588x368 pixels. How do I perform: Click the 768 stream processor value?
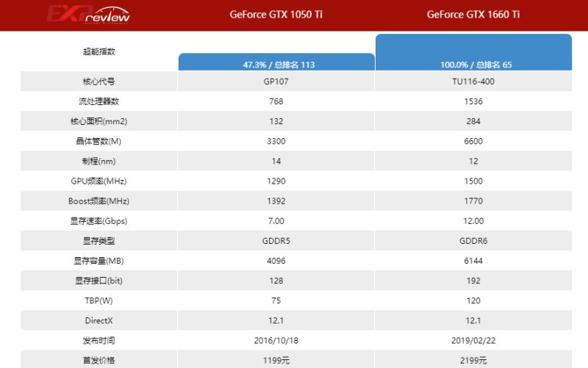276,101
